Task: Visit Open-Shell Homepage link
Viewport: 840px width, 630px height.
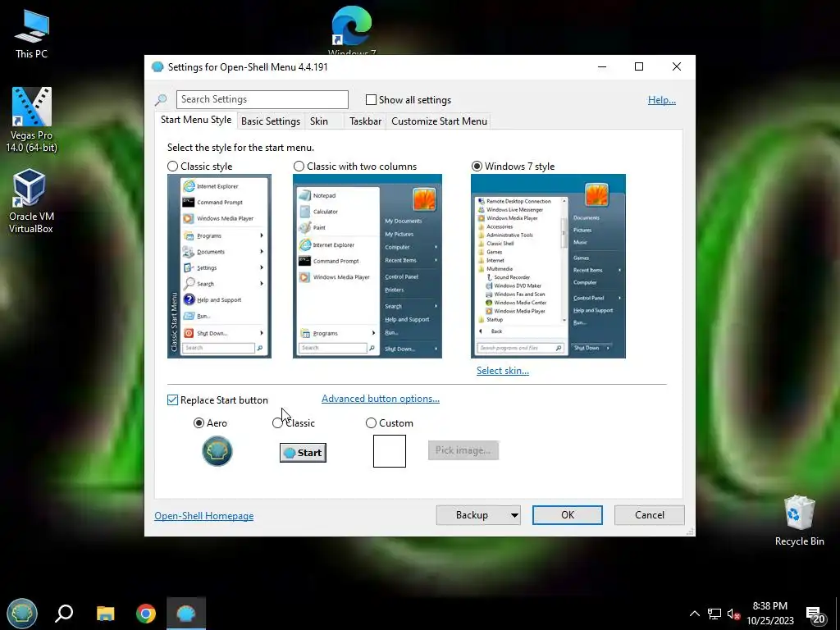Action: coord(203,516)
